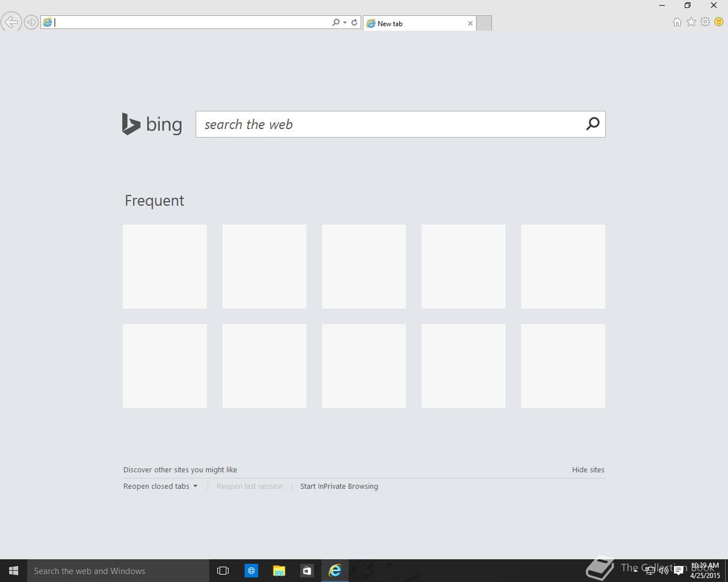Viewport: 728px width, 582px height.
Task: Send feedback via the smiley icon
Action: click(719, 22)
